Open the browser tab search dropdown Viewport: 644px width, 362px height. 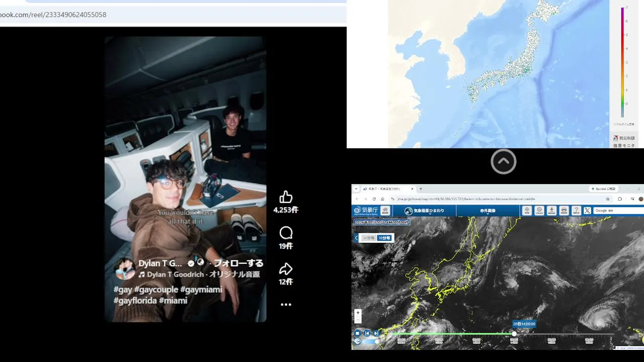356,189
